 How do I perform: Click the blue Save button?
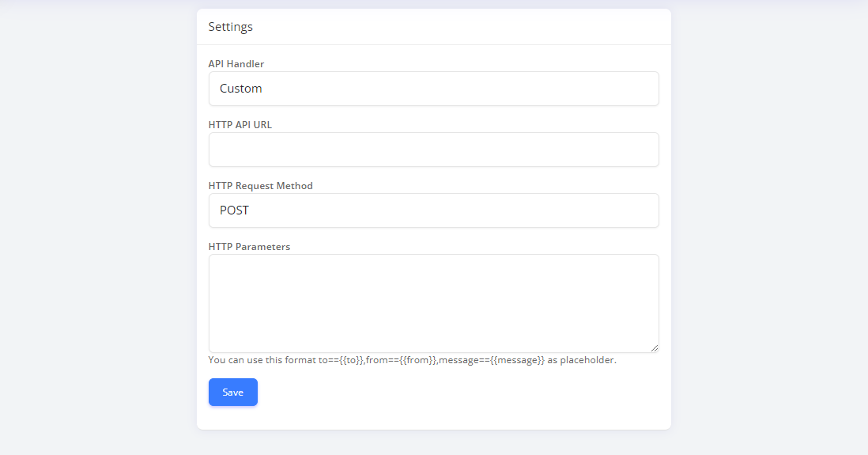pyautogui.click(x=233, y=392)
